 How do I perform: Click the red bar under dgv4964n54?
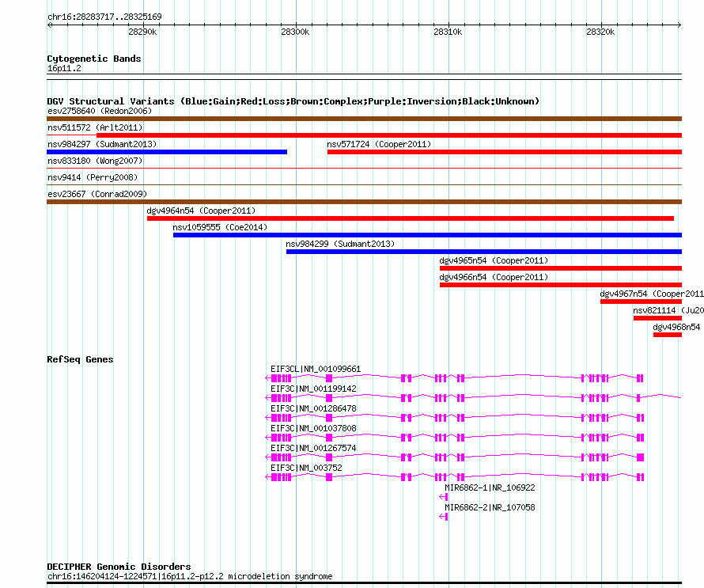411,218
